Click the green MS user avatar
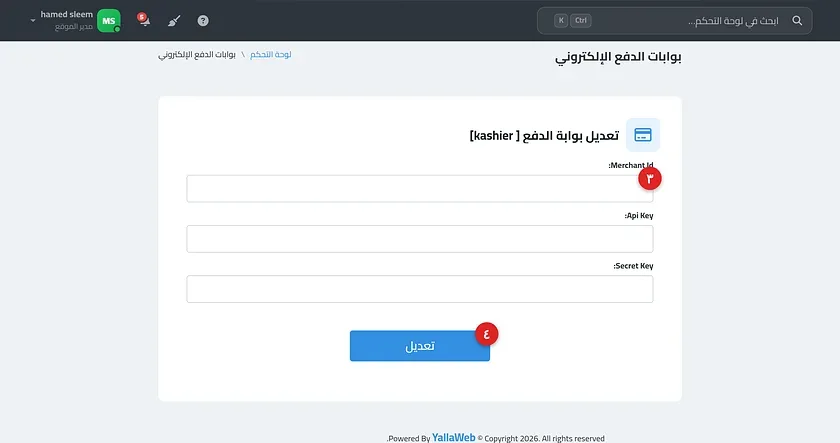This screenshot has height=443, width=840. click(109, 21)
